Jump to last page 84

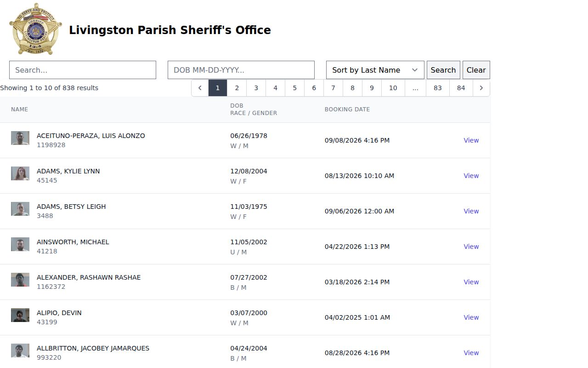click(461, 88)
